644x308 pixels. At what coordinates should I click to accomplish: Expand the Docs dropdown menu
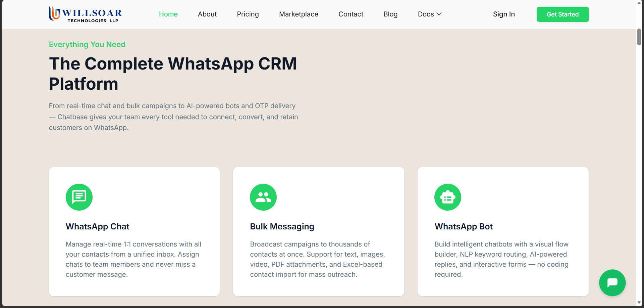click(x=430, y=14)
